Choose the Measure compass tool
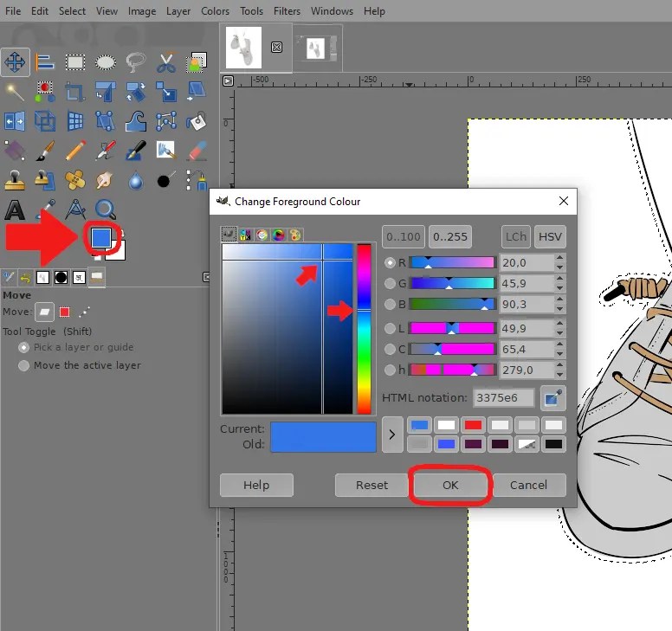The width and height of the screenshot is (672, 631). (75, 210)
